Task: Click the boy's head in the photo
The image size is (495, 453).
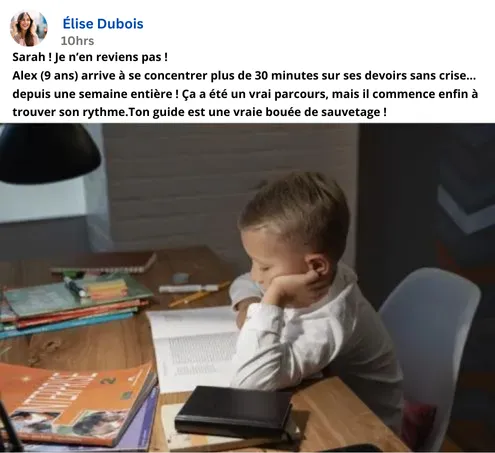Action: (293, 230)
